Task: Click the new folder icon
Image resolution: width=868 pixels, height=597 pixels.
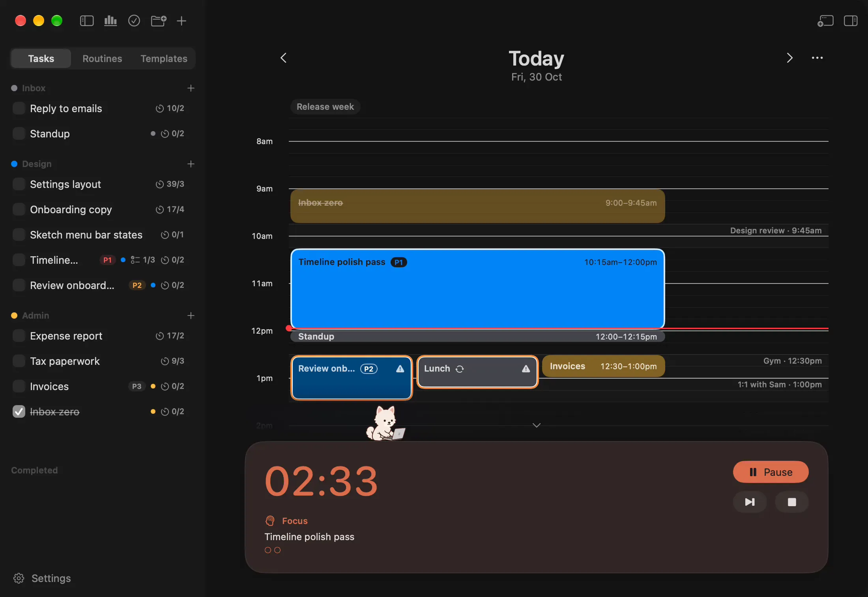Action: click(x=159, y=21)
